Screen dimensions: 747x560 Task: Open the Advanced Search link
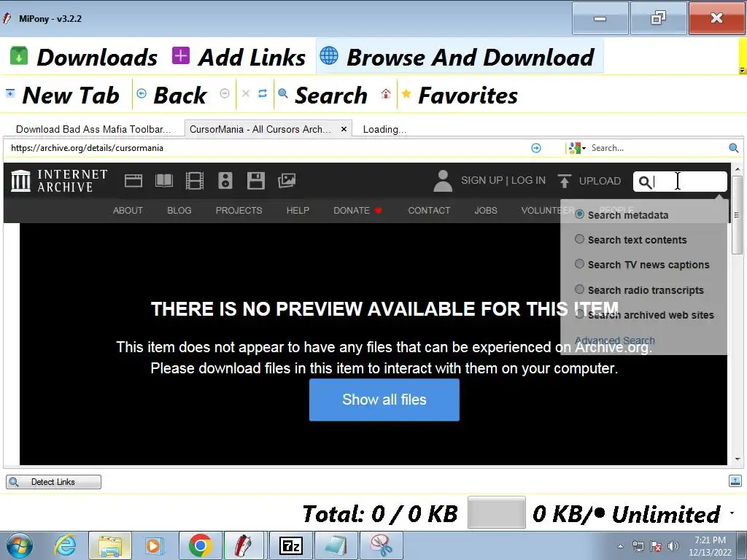pos(614,341)
